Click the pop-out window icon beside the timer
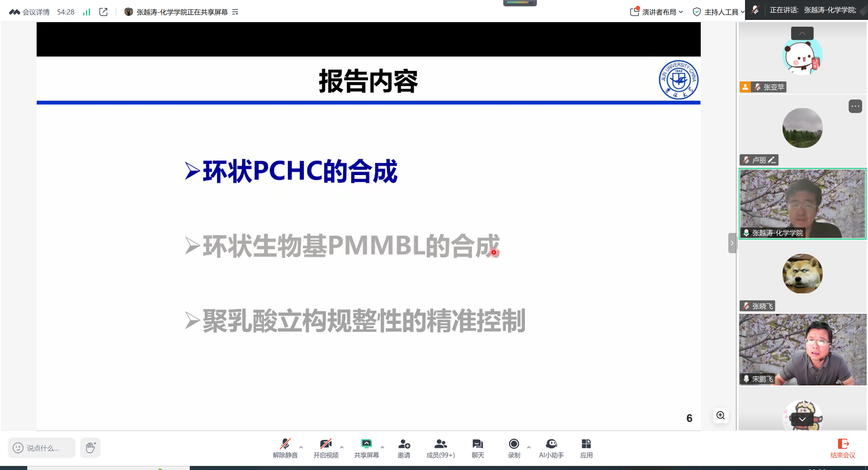 tap(104, 12)
